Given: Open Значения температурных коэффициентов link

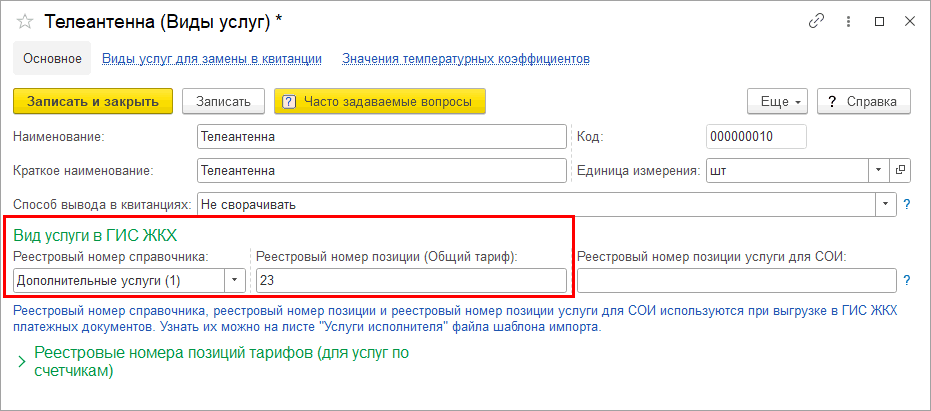Looking at the screenshot, I should tap(465, 59).
